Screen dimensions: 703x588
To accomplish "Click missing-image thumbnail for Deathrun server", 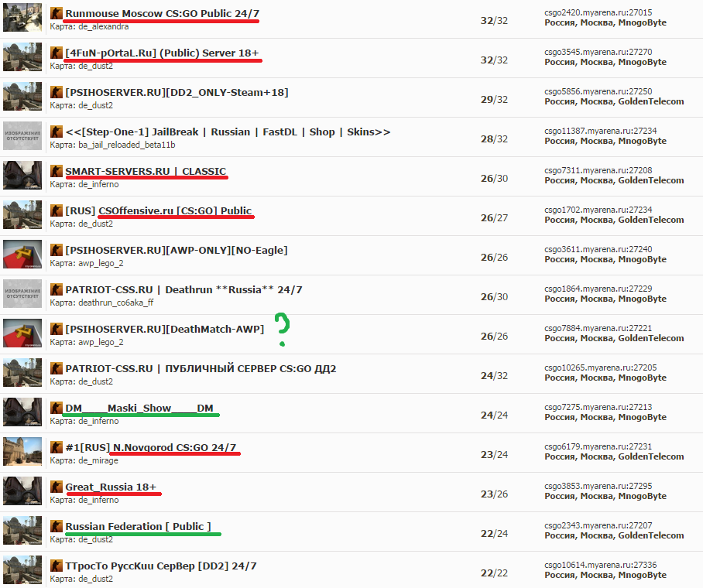I will pyautogui.click(x=22, y=293).
